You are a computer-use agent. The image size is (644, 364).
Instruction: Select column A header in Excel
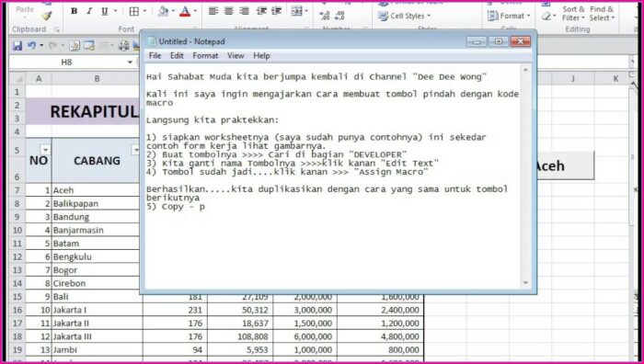coord(39,78)
